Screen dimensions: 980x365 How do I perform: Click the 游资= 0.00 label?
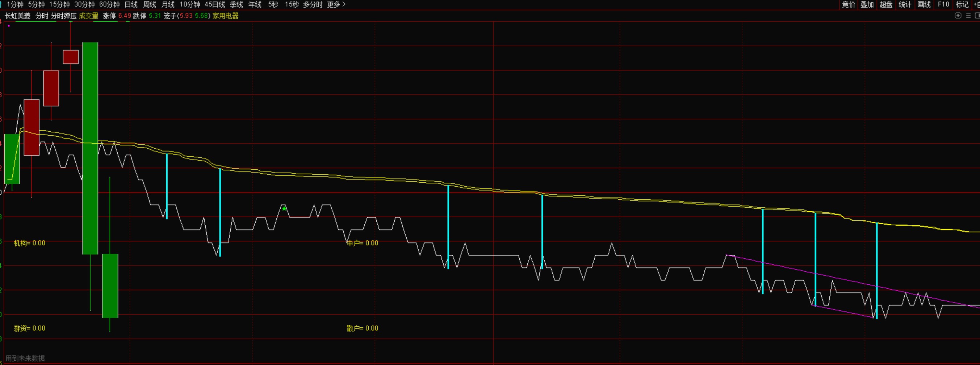pos(29,328)
